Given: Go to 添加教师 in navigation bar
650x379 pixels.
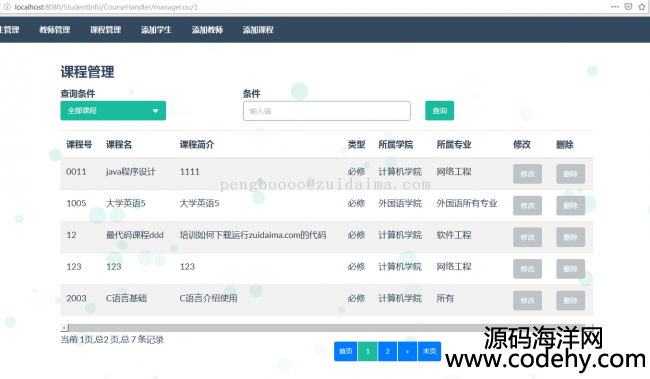Looking at the screenshot, I should pos(207,30).
